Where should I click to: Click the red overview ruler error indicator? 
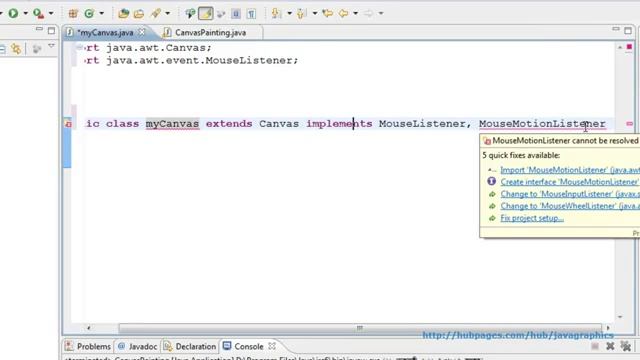pyautogui.click(x=629, y=47)
